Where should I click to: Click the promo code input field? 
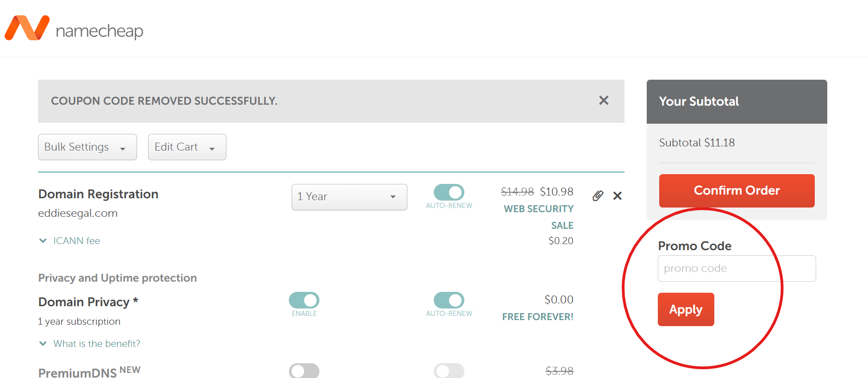tap(737, 269)
